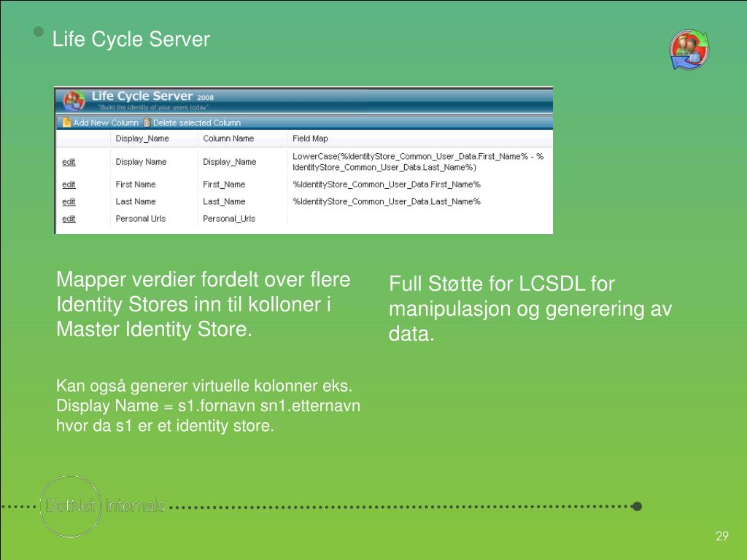
Task: Edit the Last Name row
Action: click(69, 201)
